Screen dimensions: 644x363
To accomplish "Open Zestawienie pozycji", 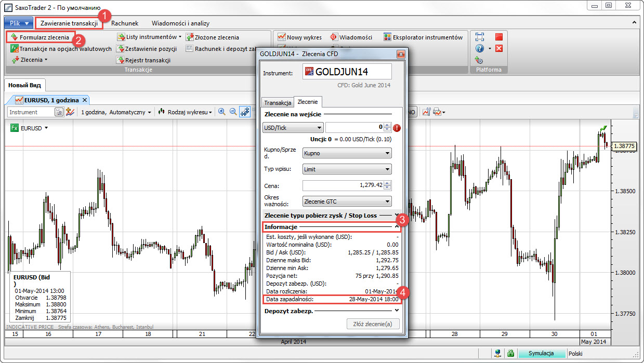I will tap(147, 49).
